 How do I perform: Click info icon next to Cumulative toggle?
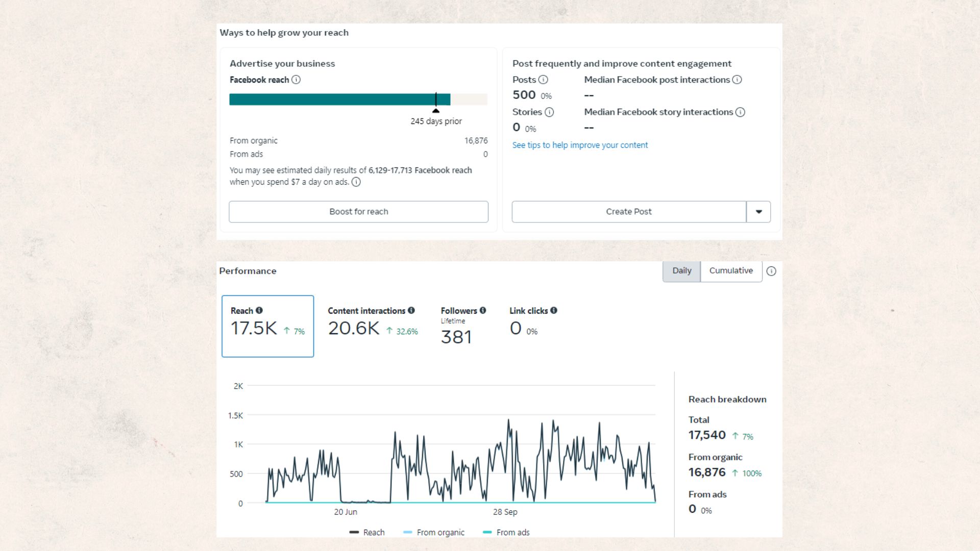[771, 271]
